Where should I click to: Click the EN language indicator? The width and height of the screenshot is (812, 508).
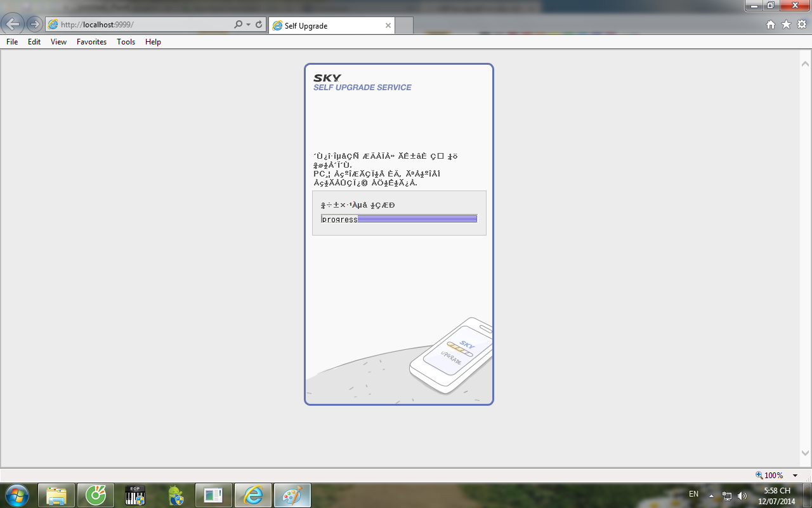693,494
